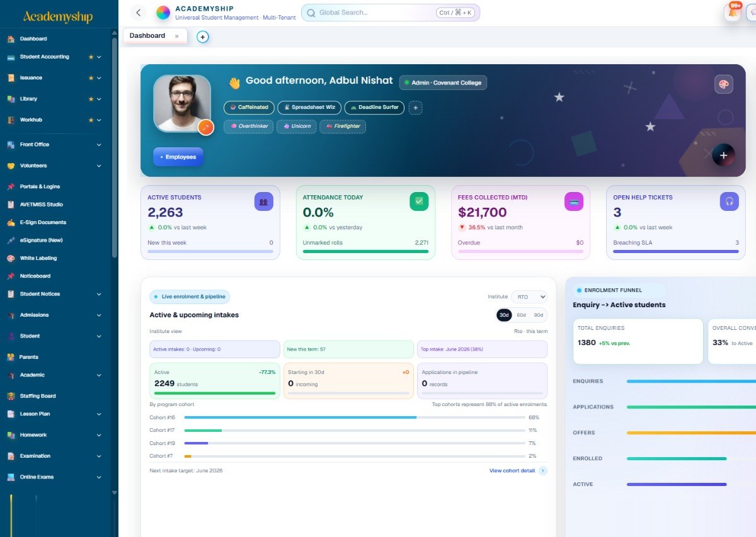Click the Noticeboard pin icon
The image size is (756, 537).
[x=11, y=276]
